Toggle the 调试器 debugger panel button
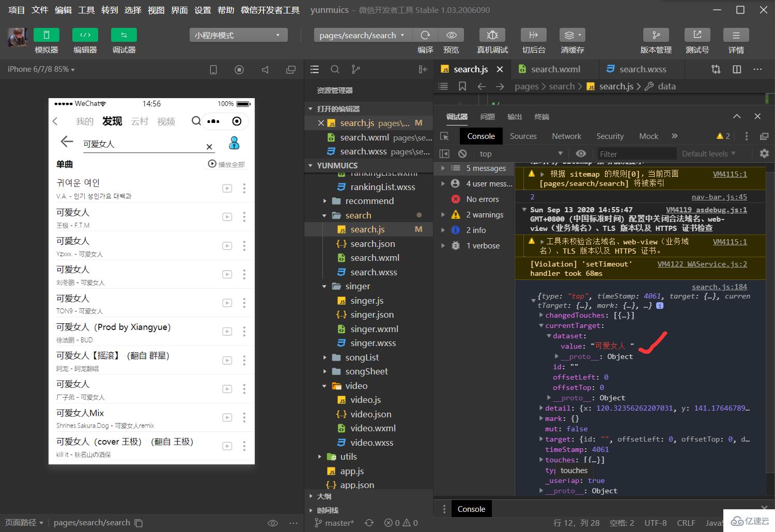This screenshot has height=532, width=775. [x=124, y=35]
